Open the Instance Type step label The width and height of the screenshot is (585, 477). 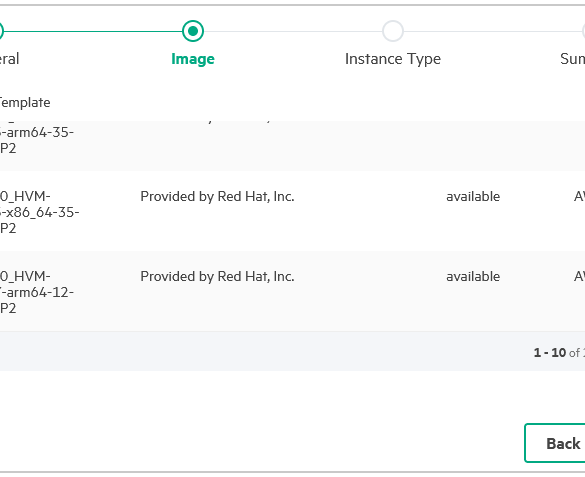[393, 59]
